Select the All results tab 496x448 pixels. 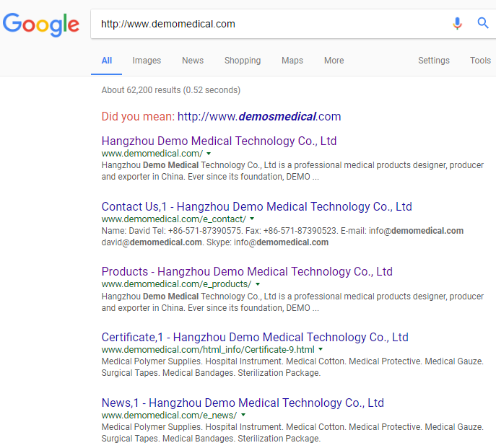tap(107, 61)
